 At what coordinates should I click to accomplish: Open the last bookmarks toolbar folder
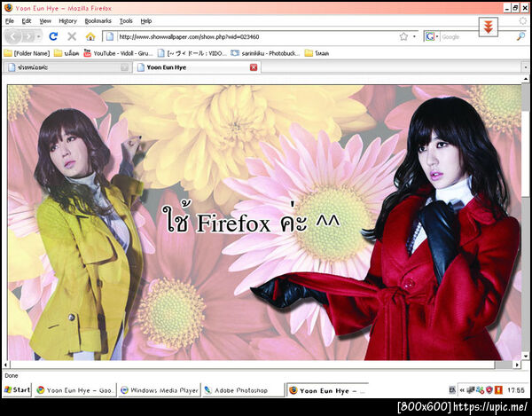click(x=317, y=53)
